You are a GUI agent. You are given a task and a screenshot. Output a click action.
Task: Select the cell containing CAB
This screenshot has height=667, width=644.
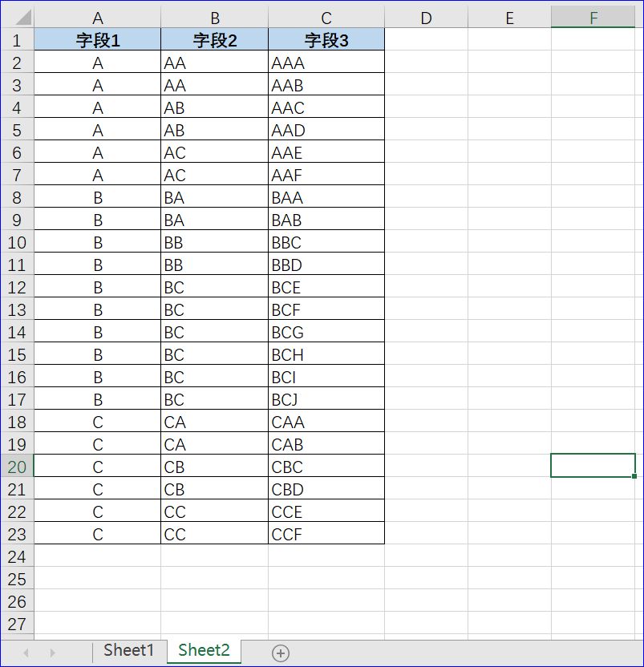[326, 444]
